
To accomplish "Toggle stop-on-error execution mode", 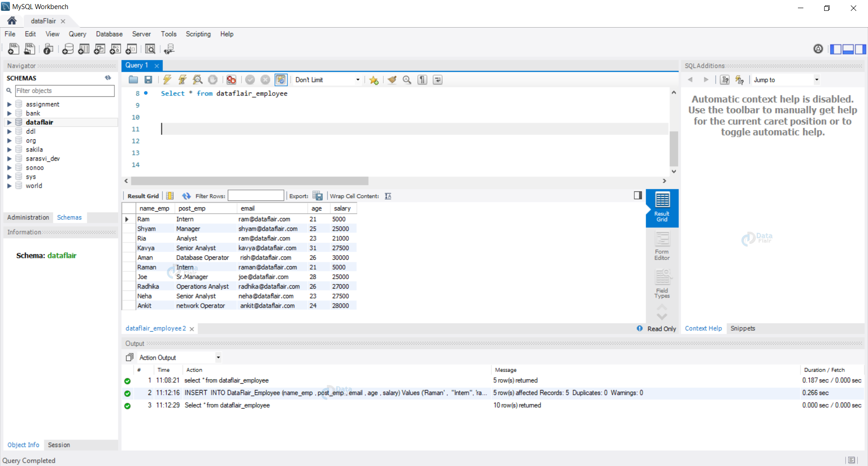I will point(231,80).
